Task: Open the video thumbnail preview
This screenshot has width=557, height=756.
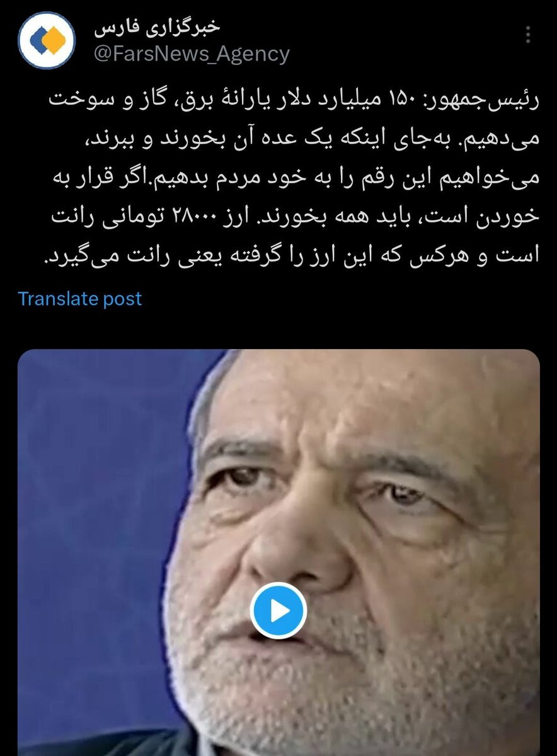Action: tap(278, 553)
